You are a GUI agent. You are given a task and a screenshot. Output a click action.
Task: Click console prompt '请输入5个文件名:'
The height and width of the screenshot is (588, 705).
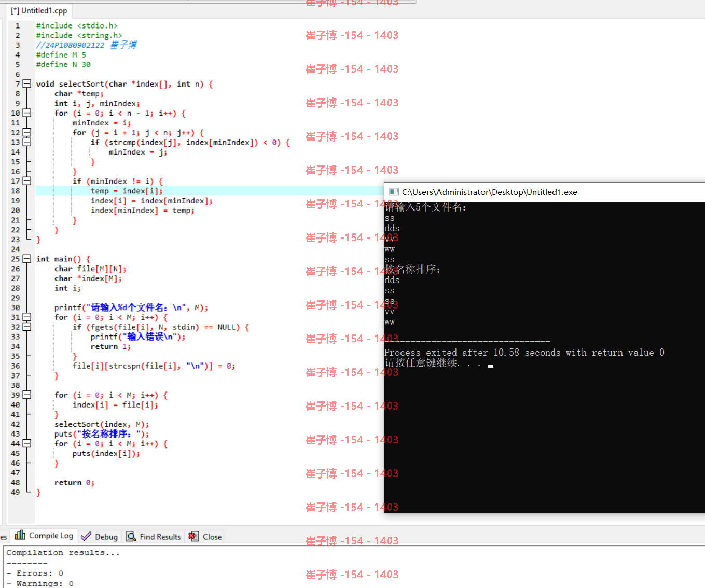(x=425, y=207)
